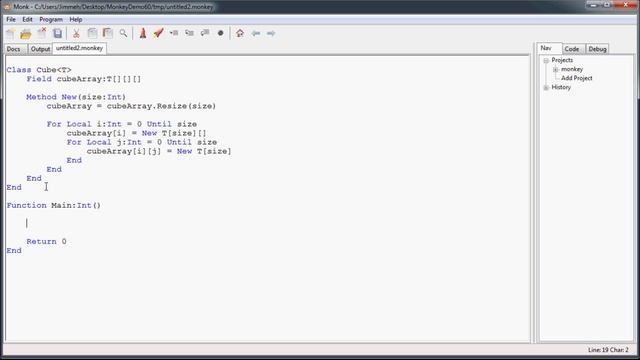Click the Paste toolbar icon
Viewport: 640px width, 360px height.
[108, 33]
